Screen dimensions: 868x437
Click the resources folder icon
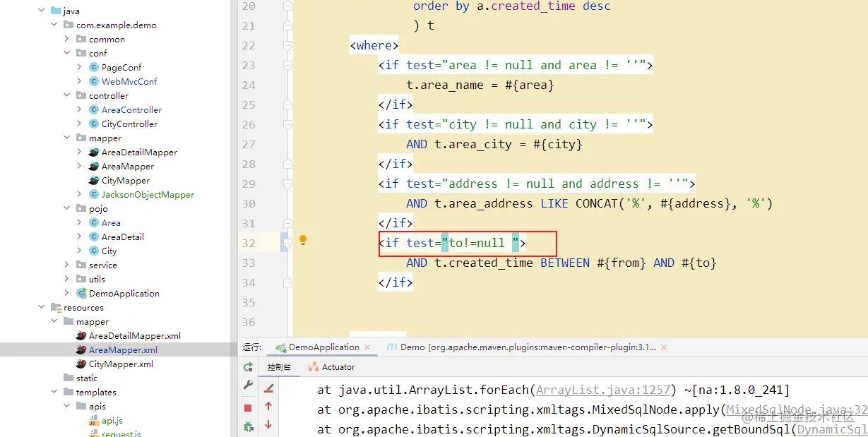(57, 308)
